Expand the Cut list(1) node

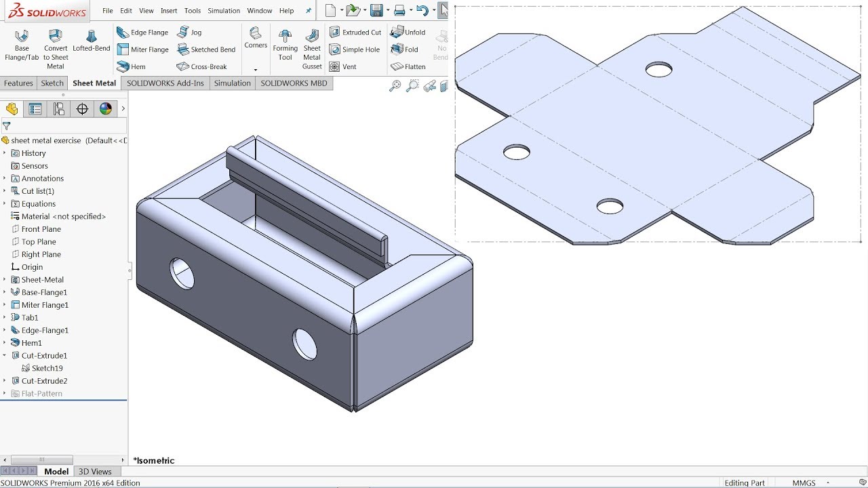(x=5, y=191)
